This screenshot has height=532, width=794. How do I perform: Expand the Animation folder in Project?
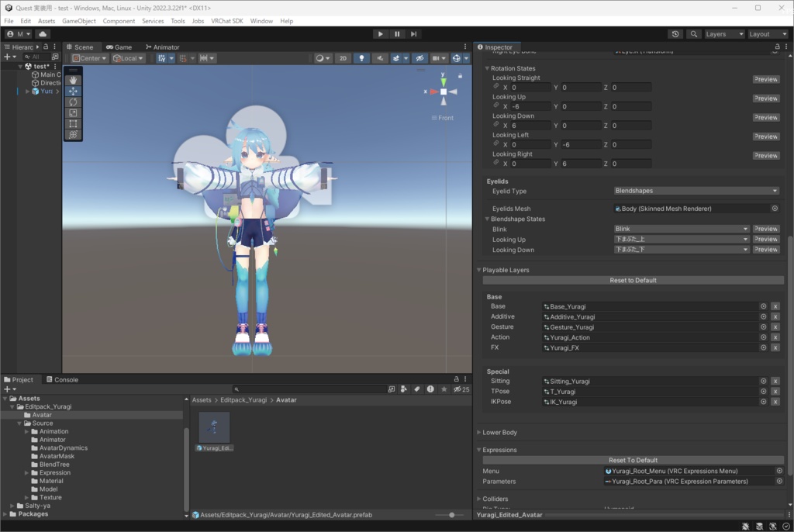click(x=27, y=432)
